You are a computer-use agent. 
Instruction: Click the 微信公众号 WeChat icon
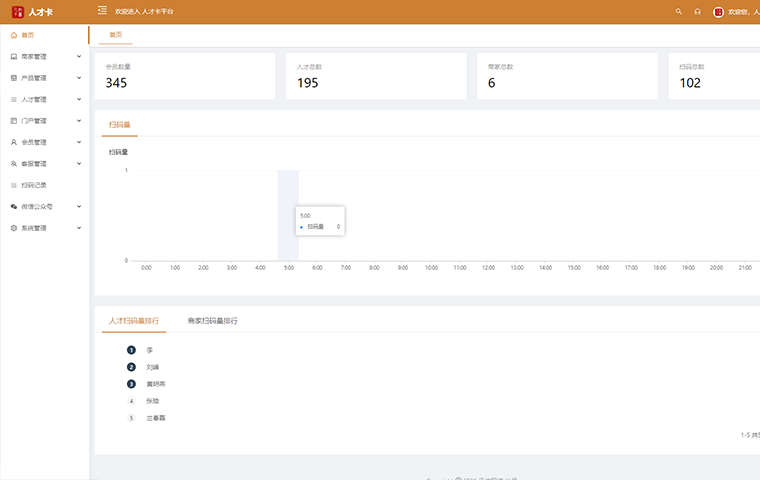(x=13, y=206)
